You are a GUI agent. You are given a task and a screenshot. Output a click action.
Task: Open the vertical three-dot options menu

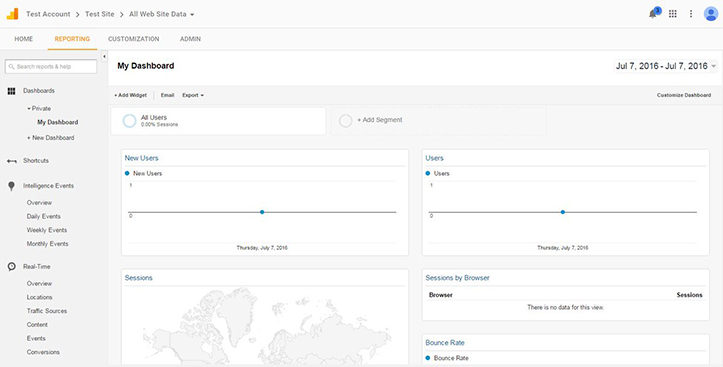691,14
